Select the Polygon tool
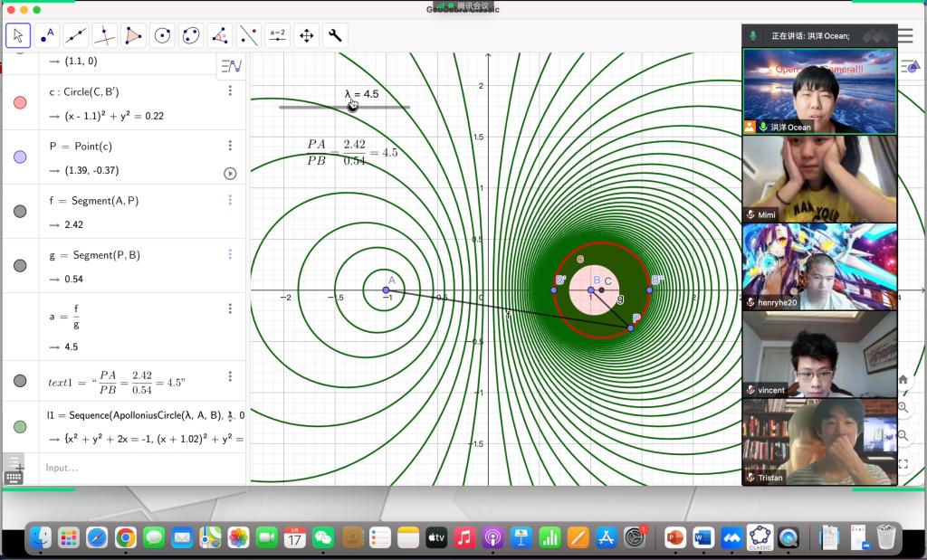Screen dimensions: 927x560 point(133,36)
